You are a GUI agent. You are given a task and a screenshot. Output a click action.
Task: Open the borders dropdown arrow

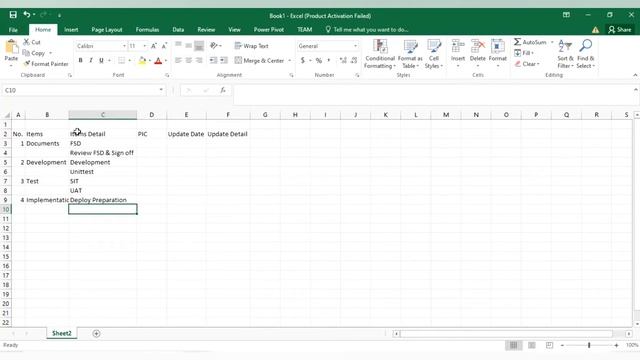(x=130, y=60)
